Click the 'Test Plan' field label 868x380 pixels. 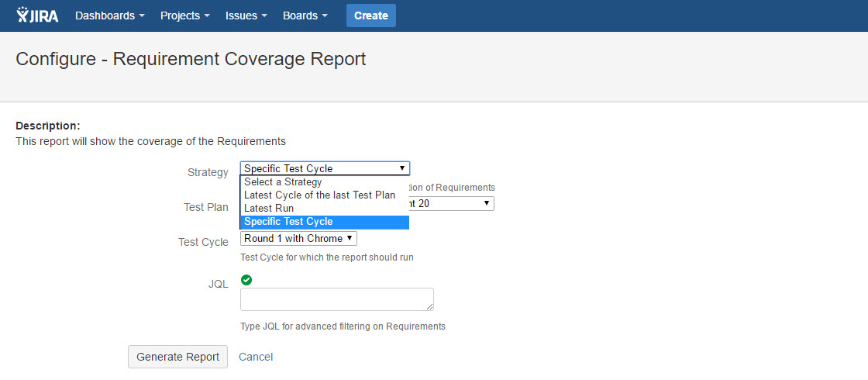coord(206,207)
